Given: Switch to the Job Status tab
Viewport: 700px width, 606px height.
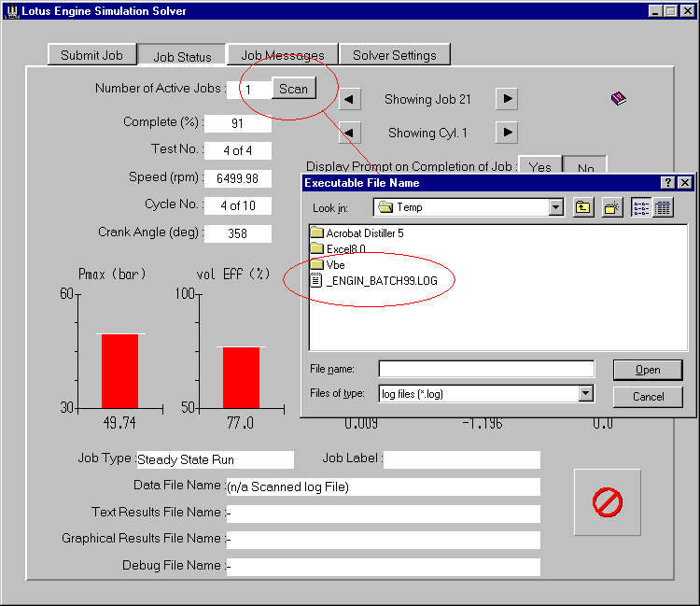Looking at the screenshot, I should click(182, 56).
